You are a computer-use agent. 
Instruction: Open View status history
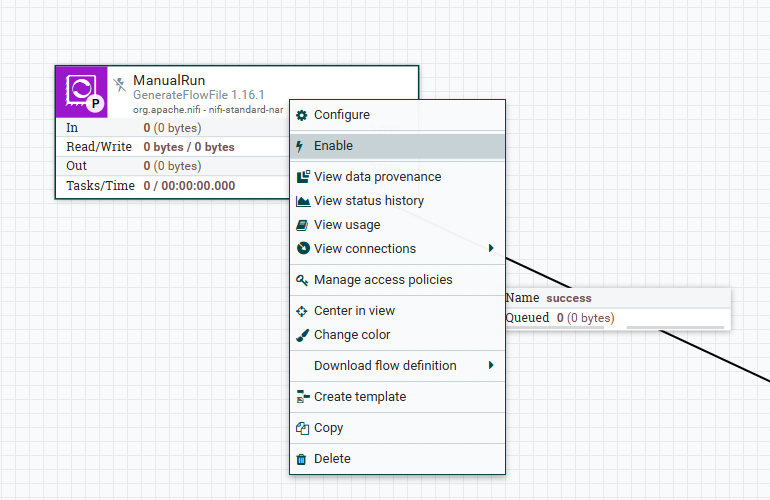[x=397, y=201]
